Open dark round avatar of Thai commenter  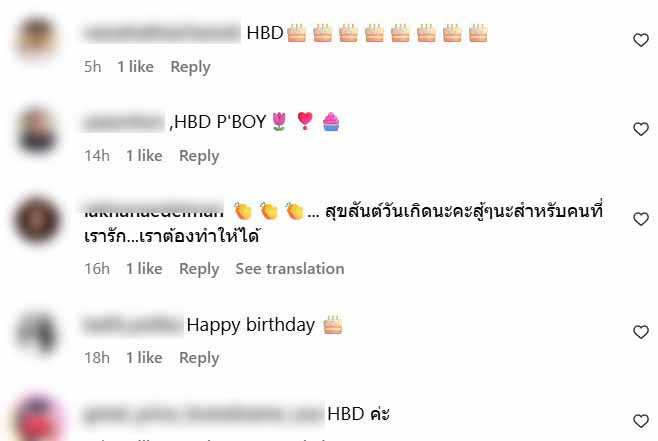coord(37,219)
